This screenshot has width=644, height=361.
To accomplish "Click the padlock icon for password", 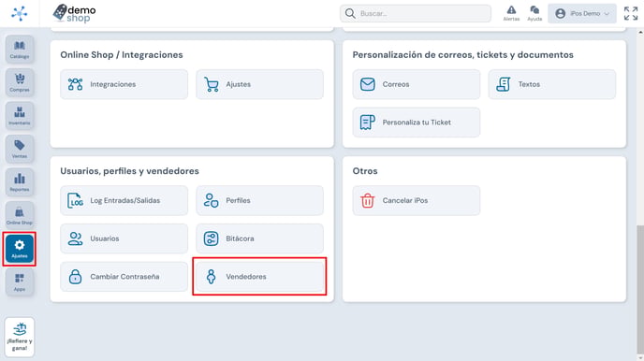I will tap(75, 277).
